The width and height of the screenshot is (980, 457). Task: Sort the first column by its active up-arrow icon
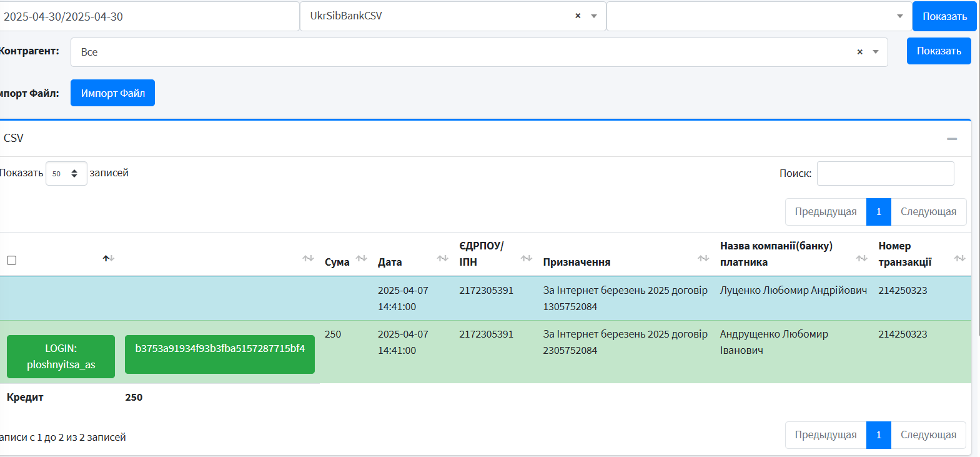[109, 258]
